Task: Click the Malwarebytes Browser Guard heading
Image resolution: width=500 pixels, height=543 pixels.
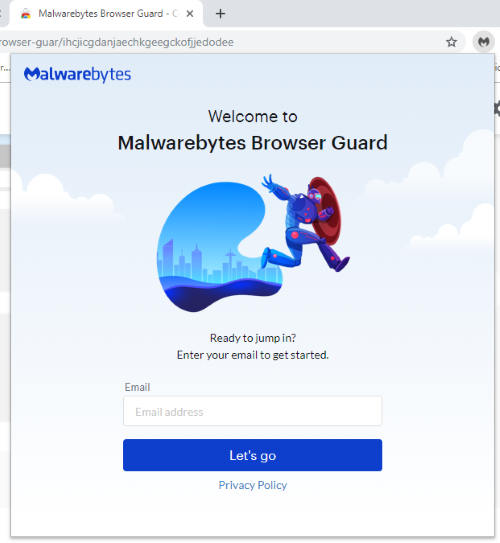Action: pos(253,143)
